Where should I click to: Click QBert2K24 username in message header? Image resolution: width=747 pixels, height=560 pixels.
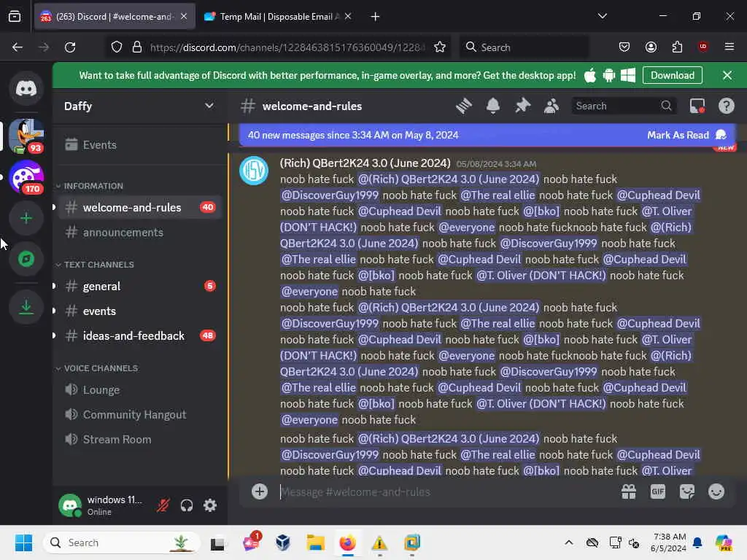[x=365, y=163]
